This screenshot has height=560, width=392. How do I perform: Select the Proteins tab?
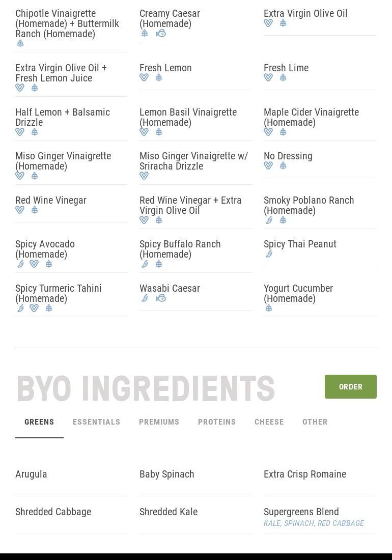click(217, 422)
